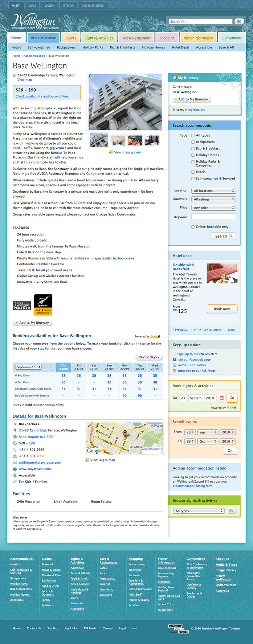Viewport: 253px width, 644px height.
Task: Click the map pin marker on Google map
Action: coord(125,434)
